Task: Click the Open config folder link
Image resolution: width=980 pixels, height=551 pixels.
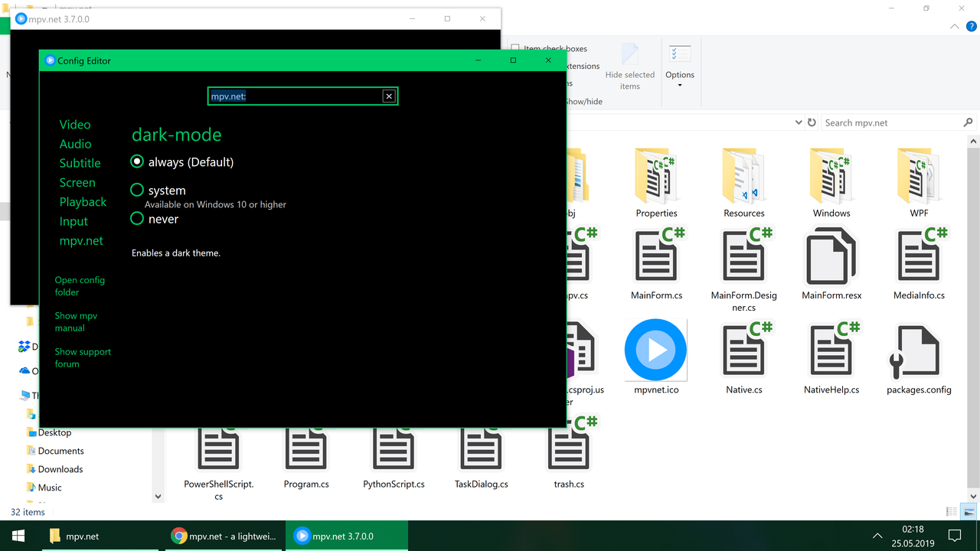Action: coord(80,285)
